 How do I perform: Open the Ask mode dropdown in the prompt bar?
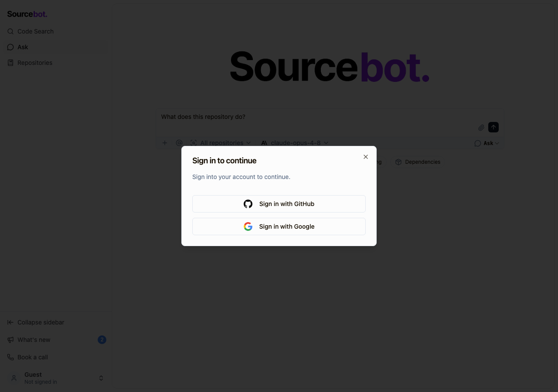487,143
